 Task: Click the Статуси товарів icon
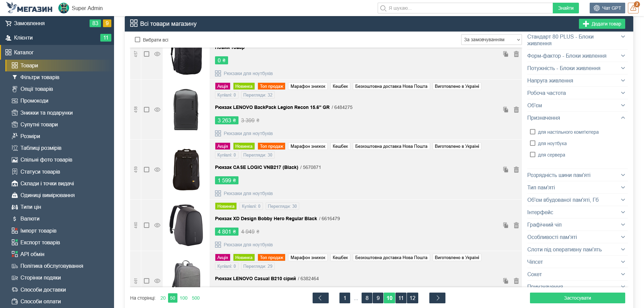tap(15, 172)
